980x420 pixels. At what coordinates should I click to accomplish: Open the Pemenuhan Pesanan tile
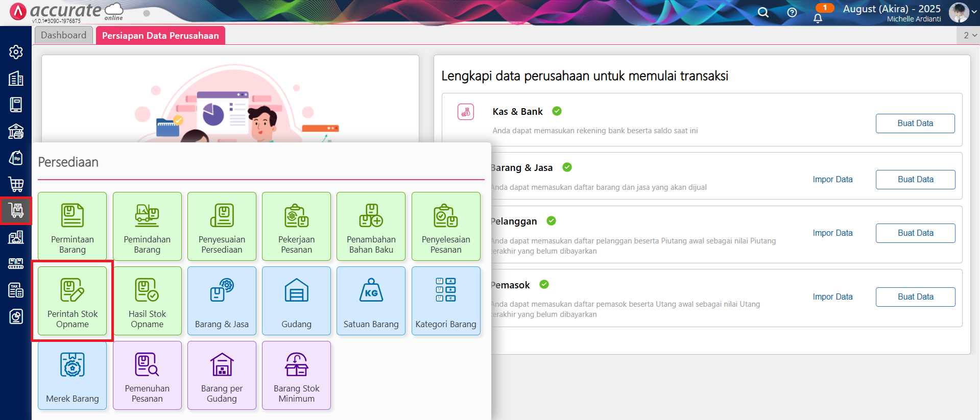[x=147, y=375]
